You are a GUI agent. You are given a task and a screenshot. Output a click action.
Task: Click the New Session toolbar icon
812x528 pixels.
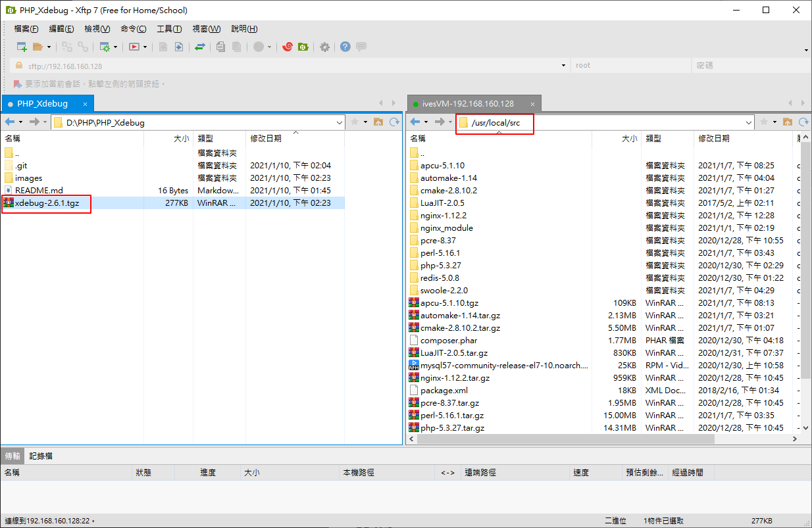[x=22, y=47]
